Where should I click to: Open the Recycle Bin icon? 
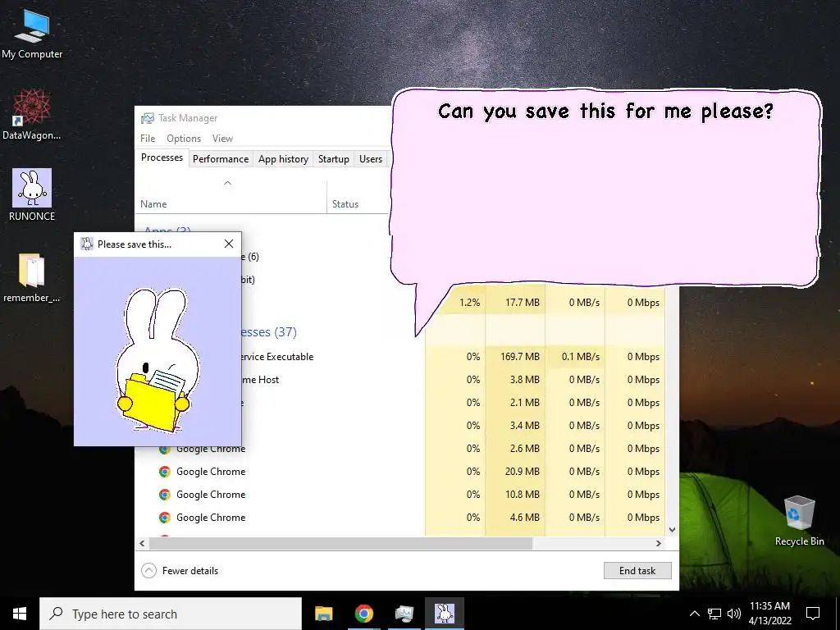pos(799,521)
